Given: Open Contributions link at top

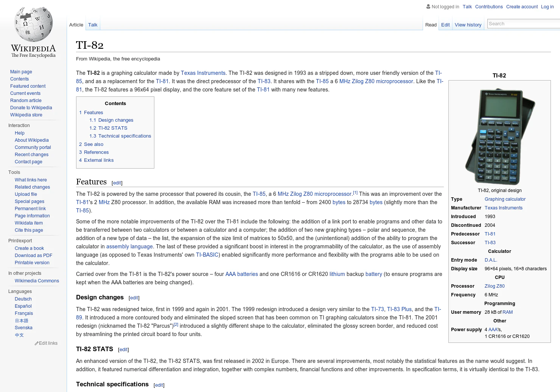Looking at the screenshot, I should [489, 7].
